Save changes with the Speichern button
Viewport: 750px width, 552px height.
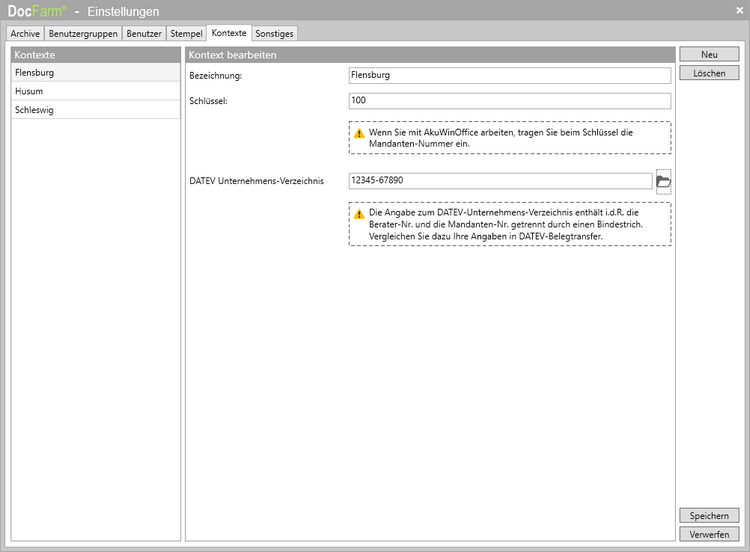709,516
